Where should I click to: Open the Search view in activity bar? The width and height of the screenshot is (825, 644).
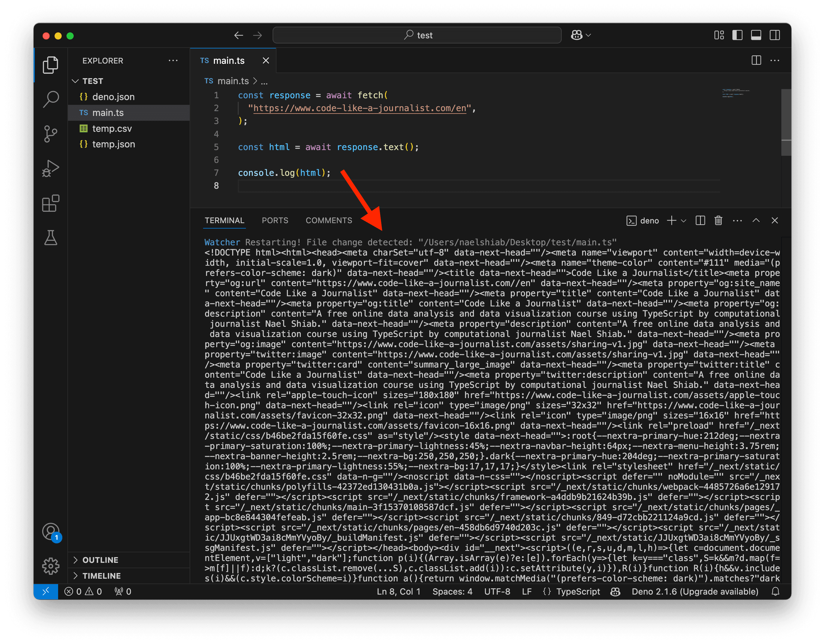point(51,99)
